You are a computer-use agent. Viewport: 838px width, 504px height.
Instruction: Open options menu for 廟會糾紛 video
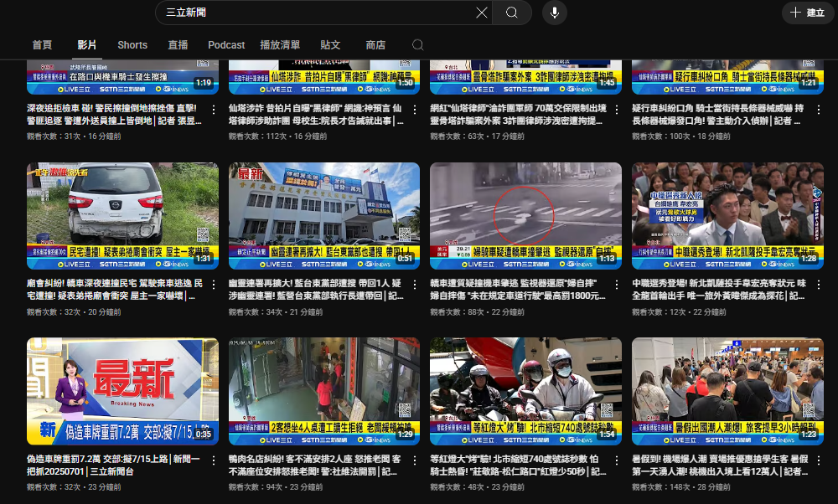point(214,285)
